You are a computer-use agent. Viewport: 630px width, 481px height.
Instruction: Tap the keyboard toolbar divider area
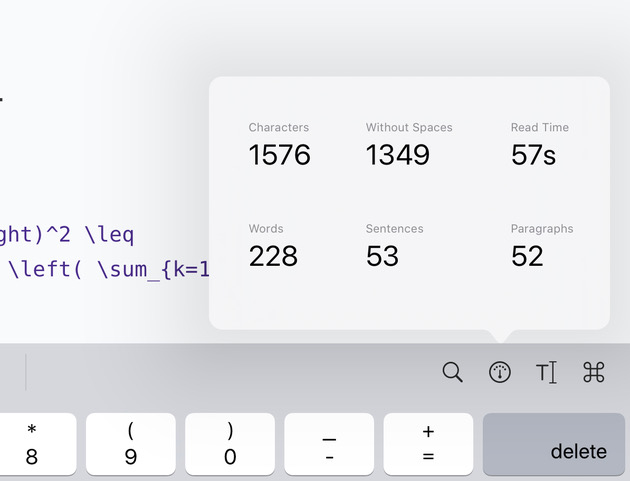[x=26, y=372]
